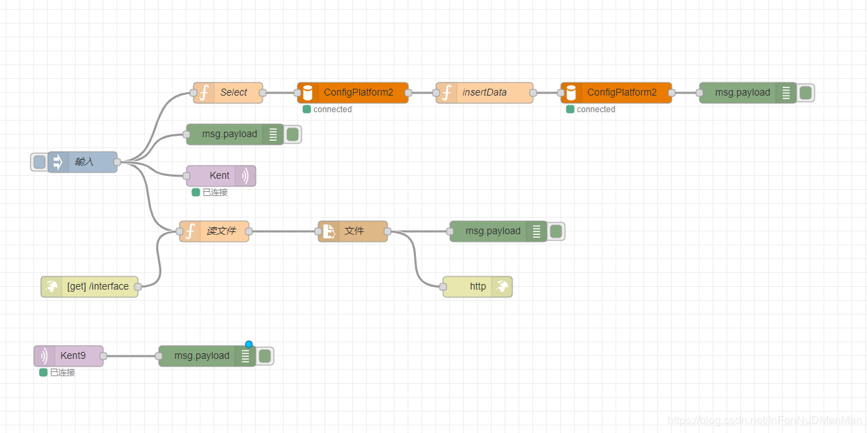Click the function icon on the 读文件 node
This screenshot has width=868, height=433.
[190, 231]
